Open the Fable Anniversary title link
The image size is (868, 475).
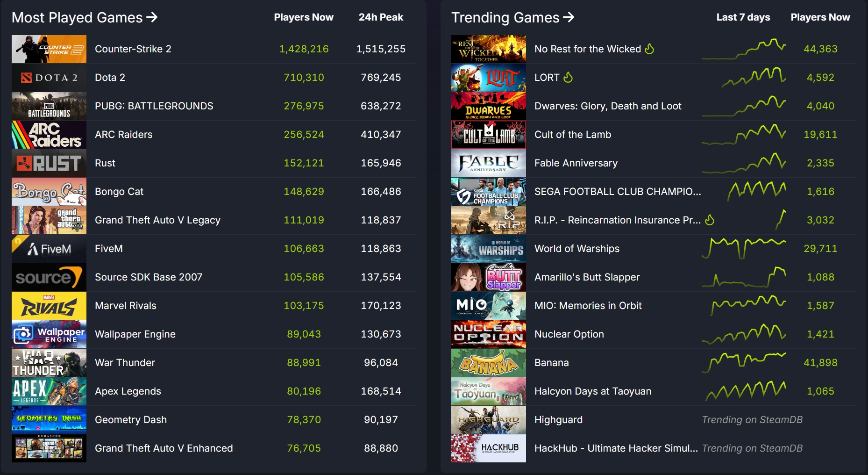click(x=576, y=163)
